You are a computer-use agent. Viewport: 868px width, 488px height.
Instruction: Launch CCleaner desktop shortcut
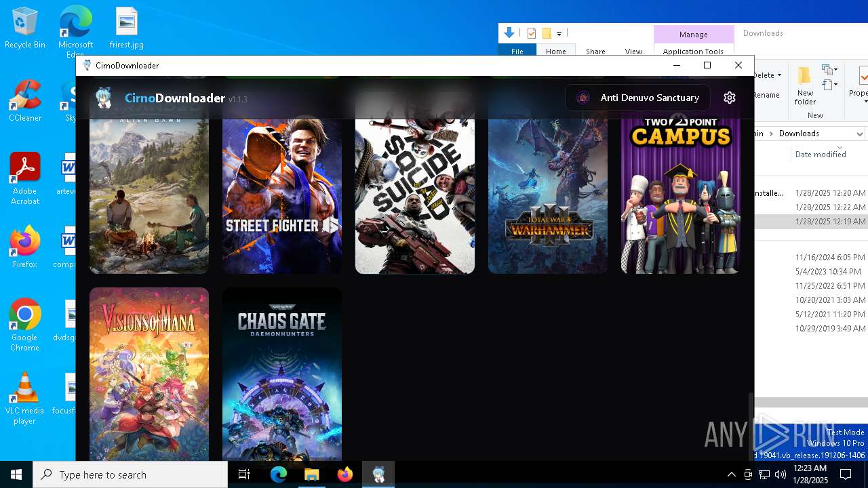[x=25, y=101]
